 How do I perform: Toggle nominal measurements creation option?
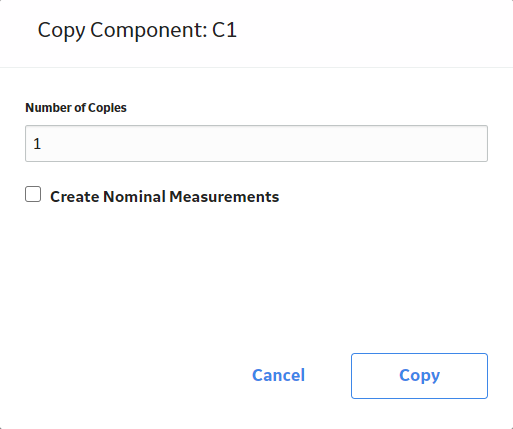[33, 194]
